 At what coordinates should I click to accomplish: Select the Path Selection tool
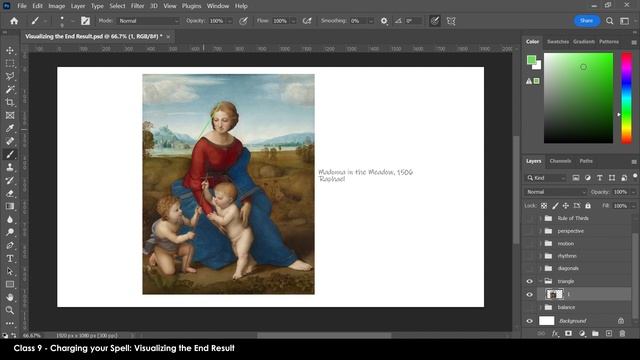tap(10, 271)
